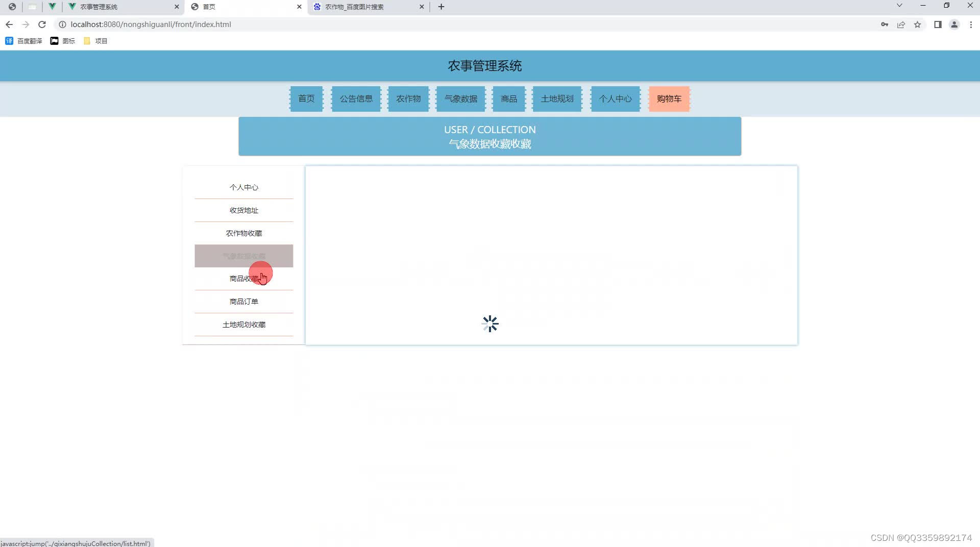Screen dimensions: 980x547
Task: Select 商品订单 in the sidebar
Action: [x=244, y=302]
